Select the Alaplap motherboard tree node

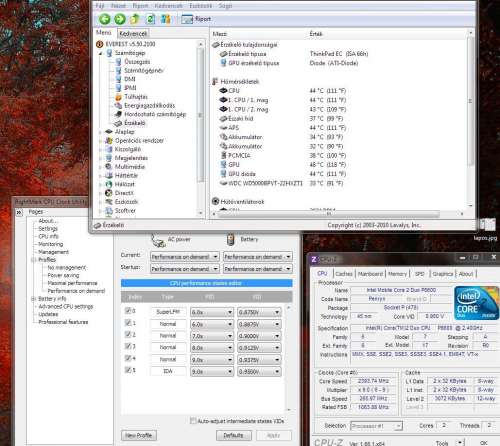pos(124,132)
